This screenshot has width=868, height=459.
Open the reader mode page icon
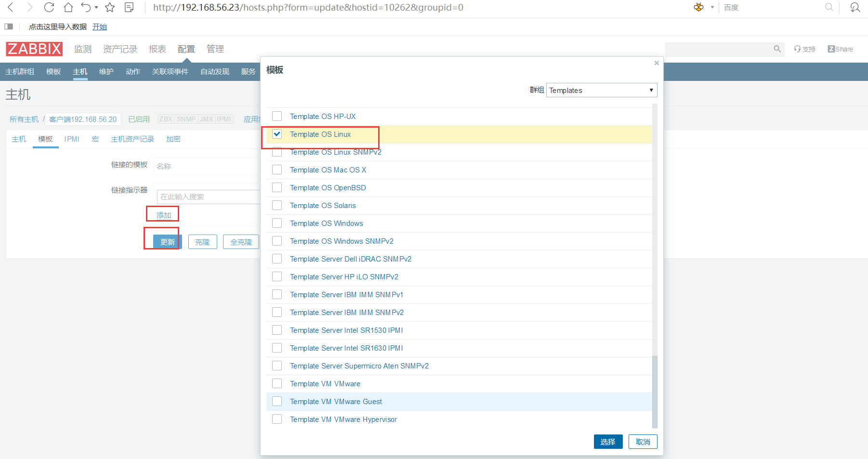(129, 7)
